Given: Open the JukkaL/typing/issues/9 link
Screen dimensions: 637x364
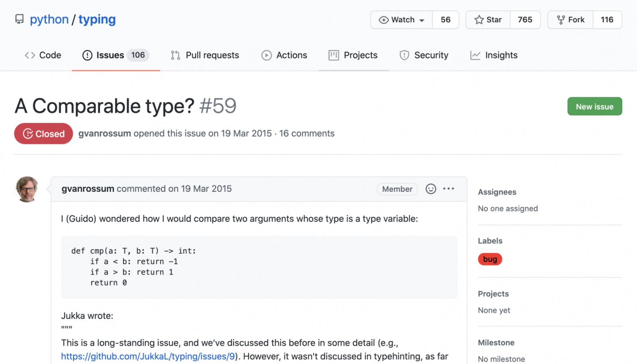Looking at the screenshot, I should 148,356.
